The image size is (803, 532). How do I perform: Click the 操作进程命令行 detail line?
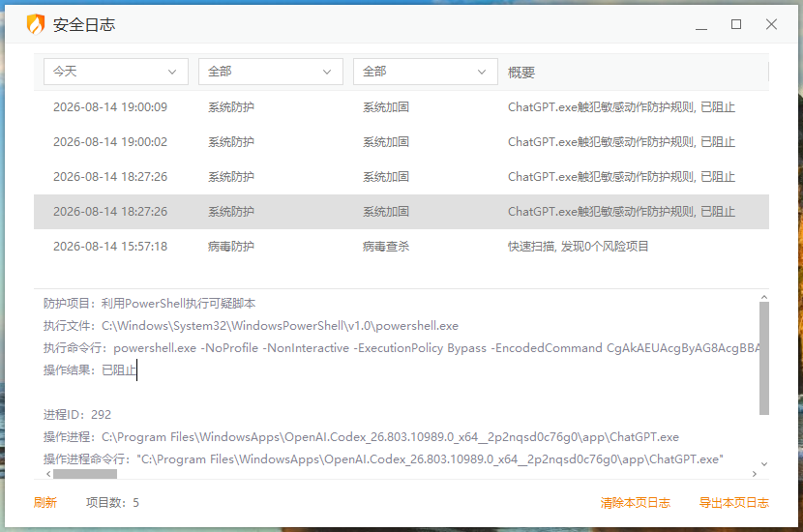click(x=383, y=459)
